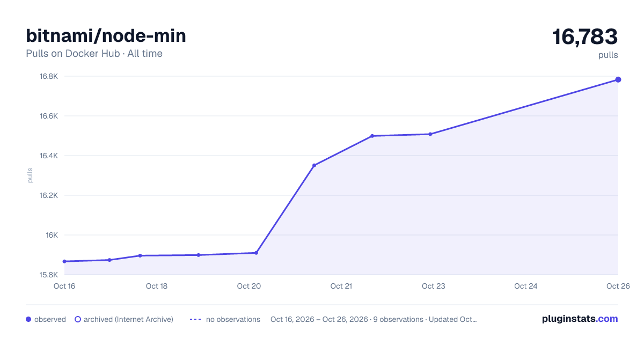Click the Oct 18 x-axis label
The height and width of the screenshot is (338, 644).
click(157, 286)
